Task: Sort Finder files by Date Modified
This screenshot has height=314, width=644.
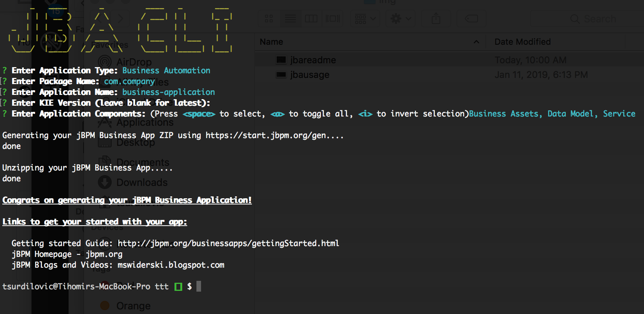Action: click(x=523, y=42)
